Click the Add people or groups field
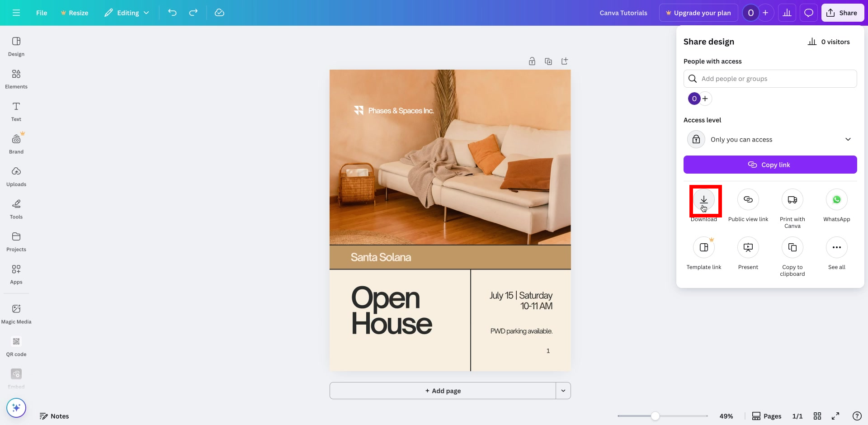Screen dimensions: 868x425 [770, 78]
